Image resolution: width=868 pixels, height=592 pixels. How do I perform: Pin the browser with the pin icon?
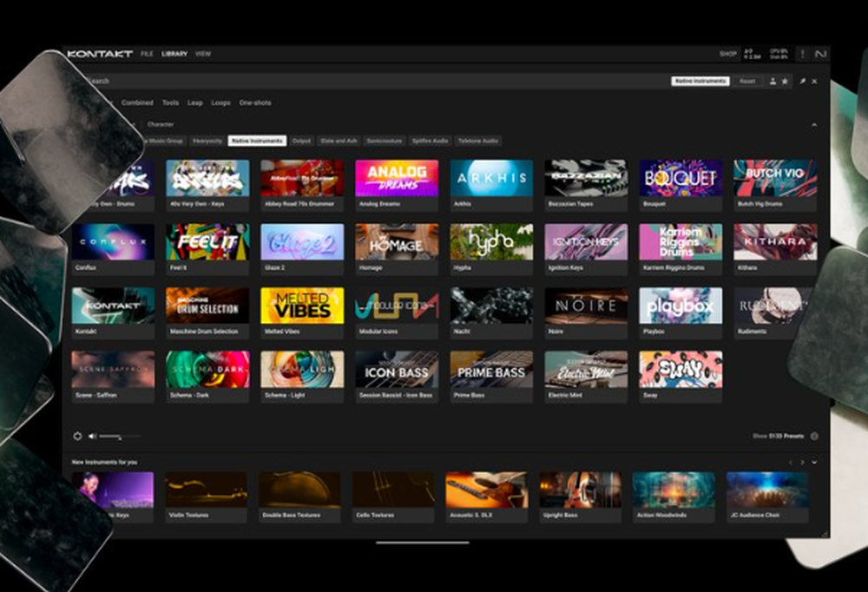(802, 82)
